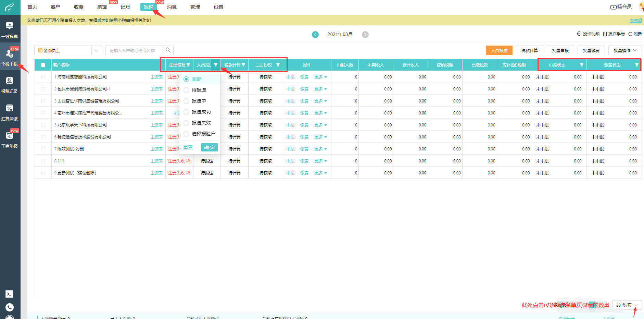Click failure detail icon in row 8 111

(x=188, y=161)
